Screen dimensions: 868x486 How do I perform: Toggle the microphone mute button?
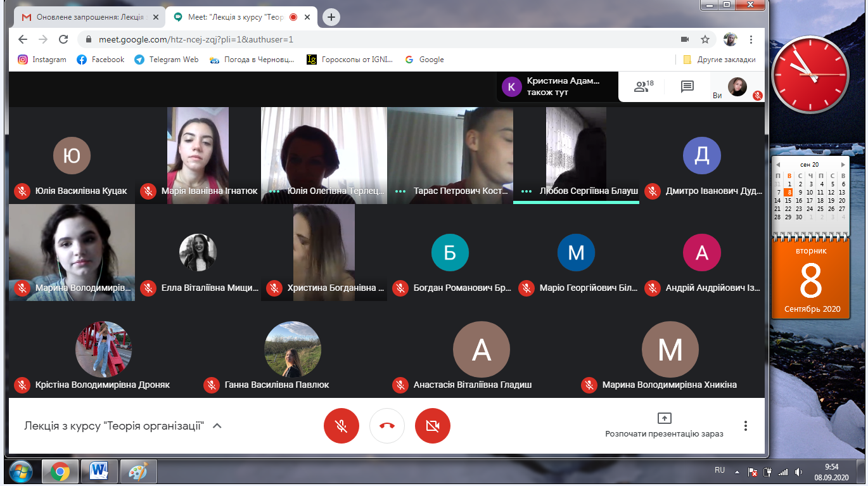[x=341, y=426]
